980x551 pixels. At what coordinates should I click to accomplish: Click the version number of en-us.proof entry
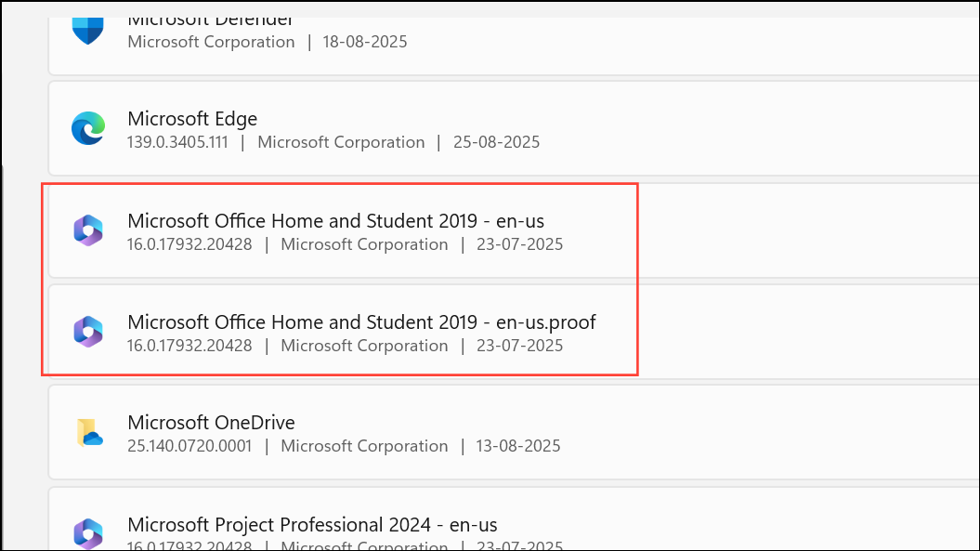pos(189,346)
